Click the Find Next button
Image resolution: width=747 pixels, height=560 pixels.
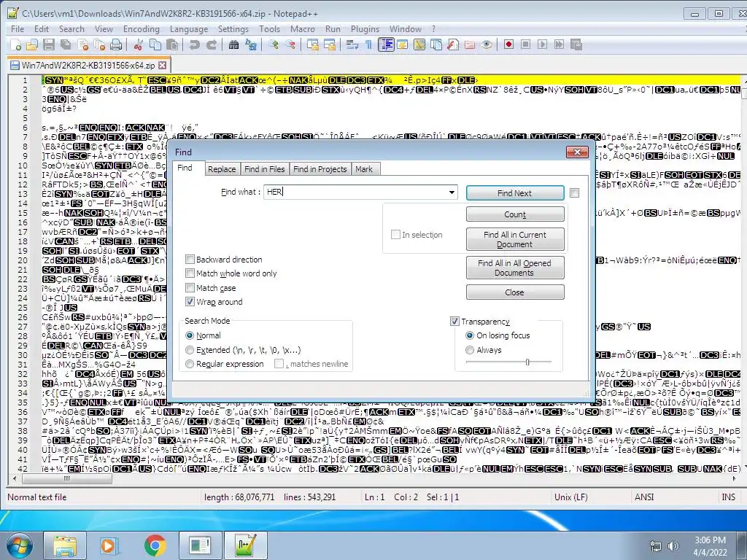click(515, 192)
